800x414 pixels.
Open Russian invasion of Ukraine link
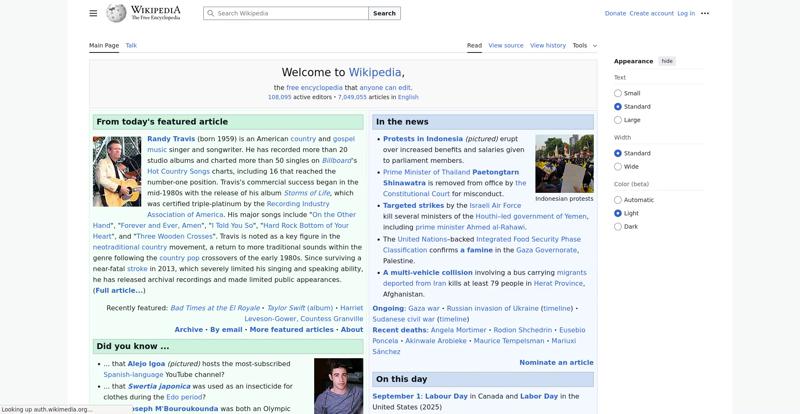[492, 308]
